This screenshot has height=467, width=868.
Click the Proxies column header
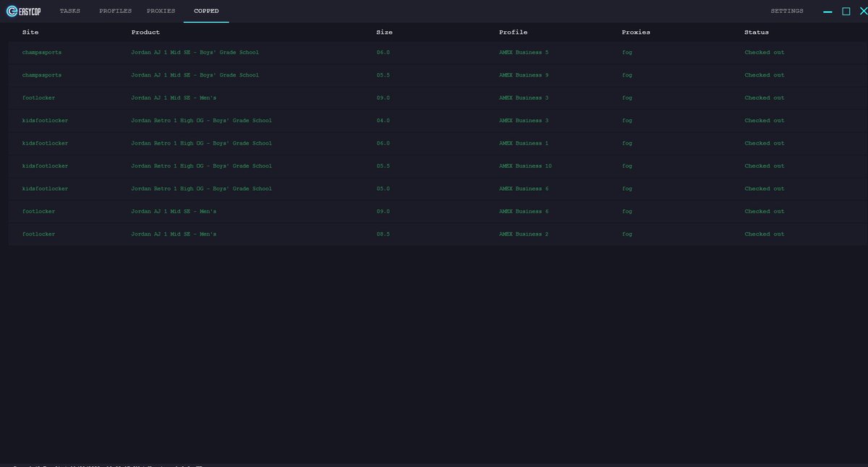(636, 33)
